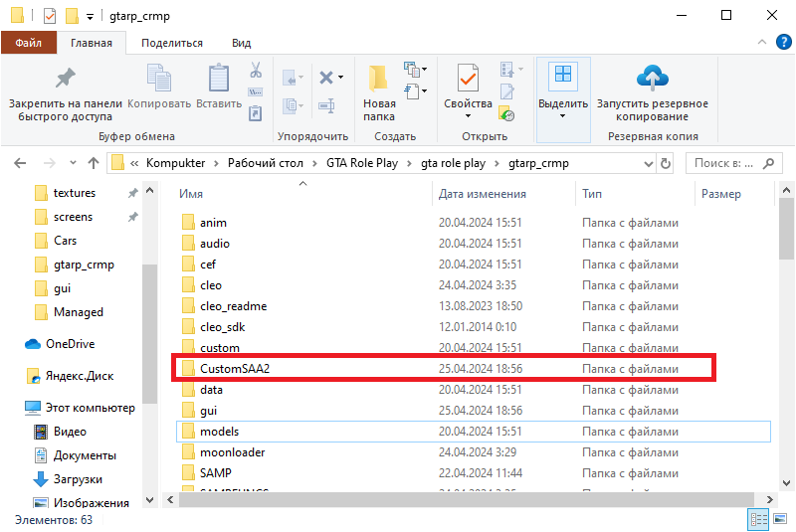Switch to Главная tab
Screen dimensions: 796x532
point(91,43)
